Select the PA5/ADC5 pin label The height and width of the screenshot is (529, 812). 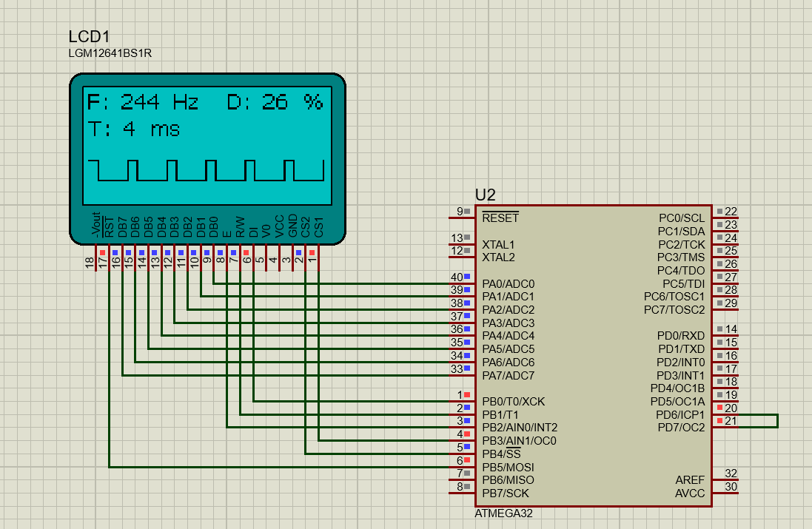508,349
